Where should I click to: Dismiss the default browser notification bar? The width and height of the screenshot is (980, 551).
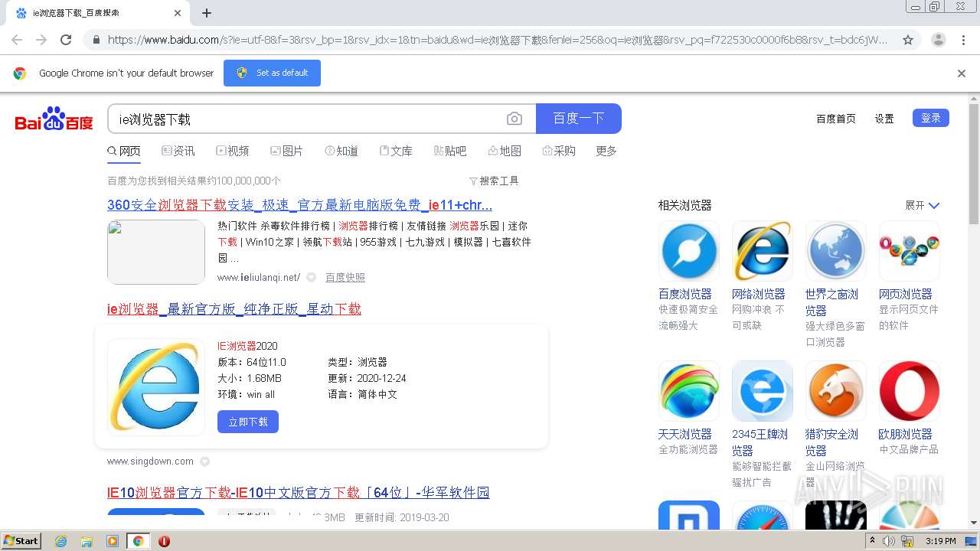click(962, 73)
